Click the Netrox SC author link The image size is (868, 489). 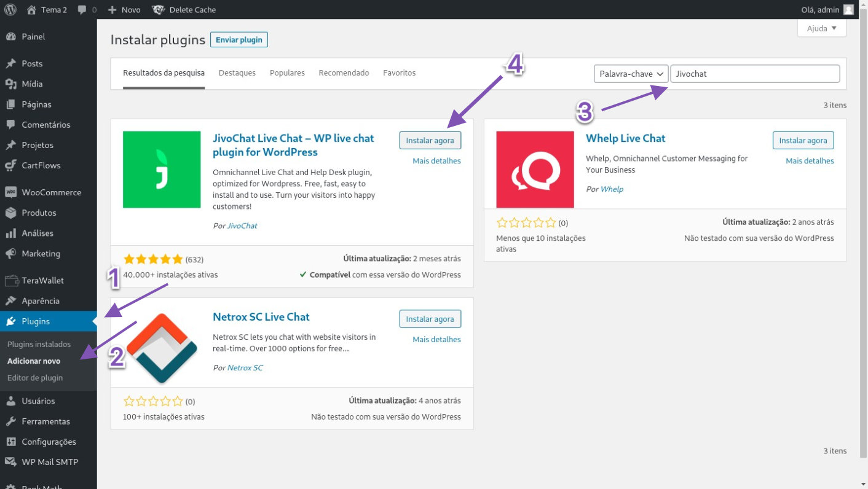click(245, 368)
